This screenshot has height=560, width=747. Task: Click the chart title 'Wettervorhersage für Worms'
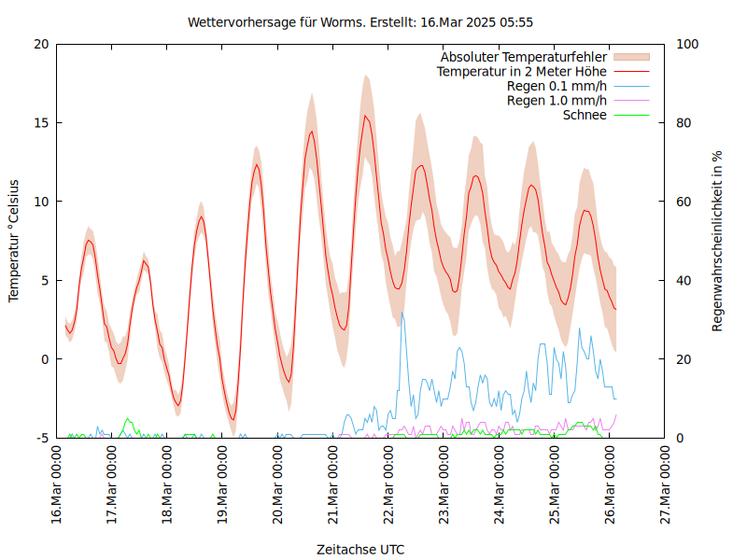(359, 21)
